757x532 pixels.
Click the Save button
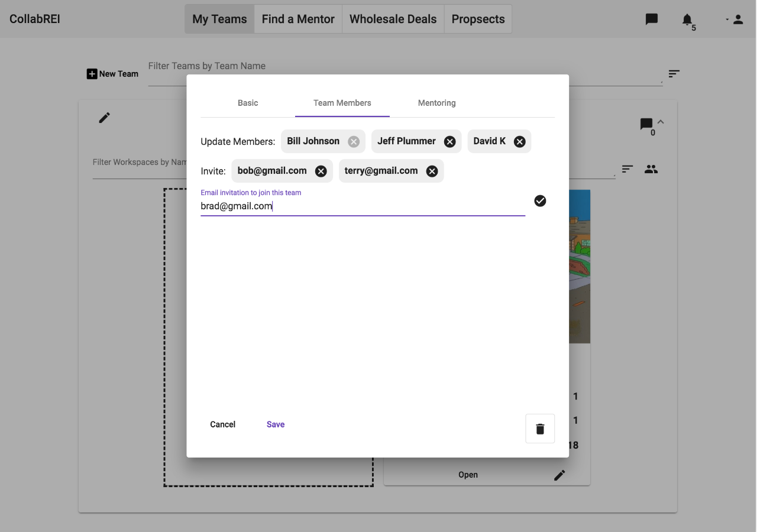tap(276, 424)
